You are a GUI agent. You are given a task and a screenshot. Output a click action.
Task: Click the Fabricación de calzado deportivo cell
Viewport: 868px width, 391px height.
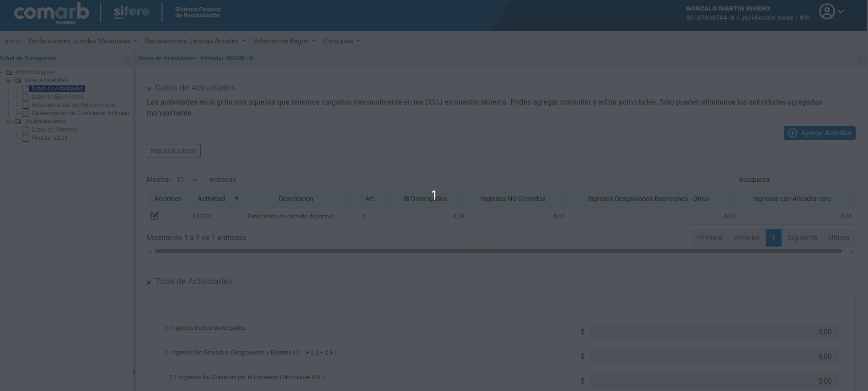(290, 217)
